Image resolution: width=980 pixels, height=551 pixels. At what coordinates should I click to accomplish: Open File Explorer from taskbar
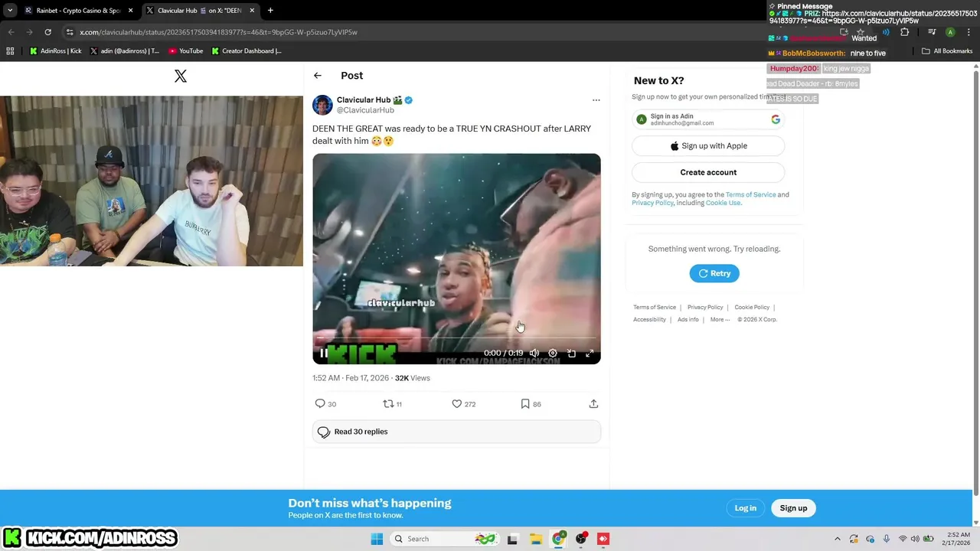(535, 539)
